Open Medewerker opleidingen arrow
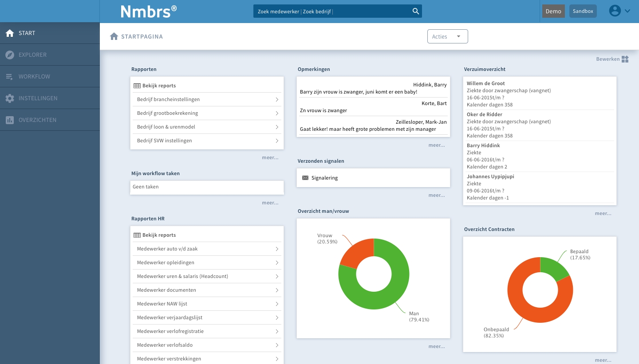The width and height of the screenshot is (639, 364). (x=277, y=263)
